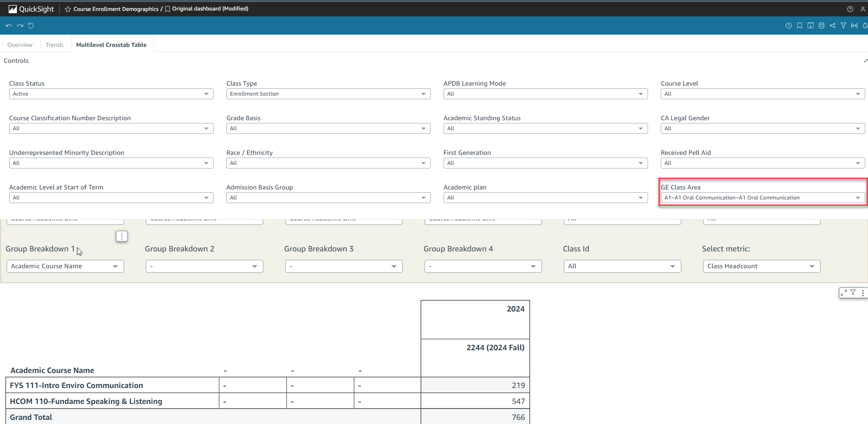Open the dataset database icon

coord(822,26)
